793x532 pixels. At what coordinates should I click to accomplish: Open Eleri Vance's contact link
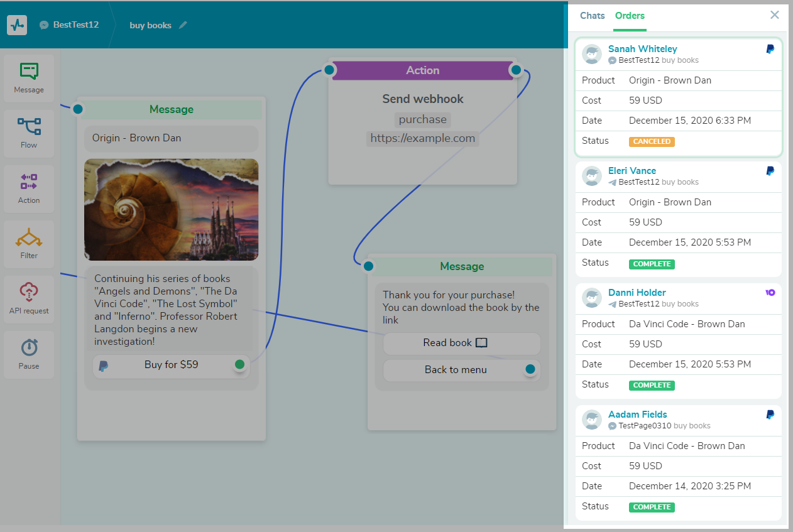632,171
